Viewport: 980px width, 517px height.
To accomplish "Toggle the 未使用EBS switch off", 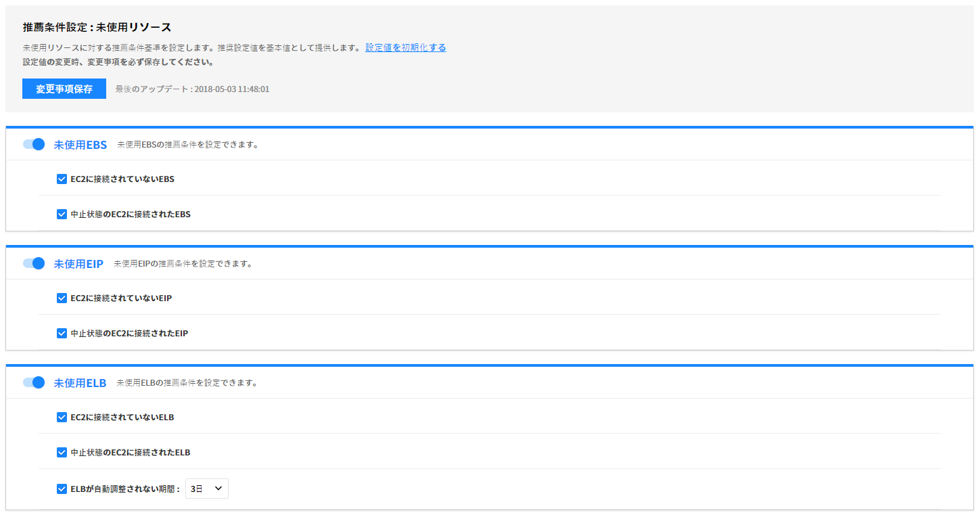I will [x=34, y=144].
